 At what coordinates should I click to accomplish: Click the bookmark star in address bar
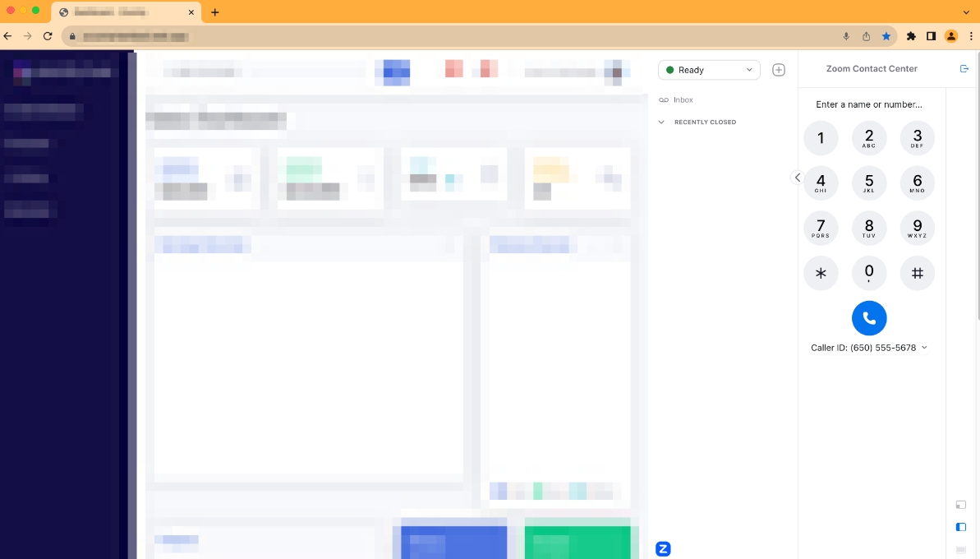[x=886, y=36]
